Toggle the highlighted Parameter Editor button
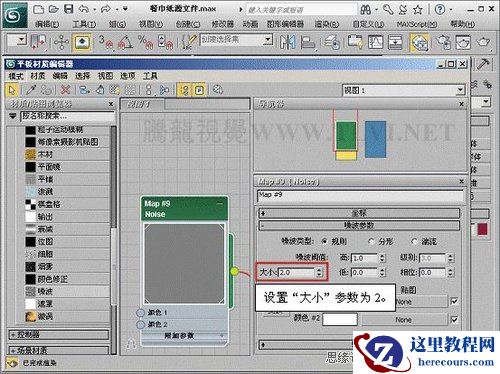 point(199,90)
